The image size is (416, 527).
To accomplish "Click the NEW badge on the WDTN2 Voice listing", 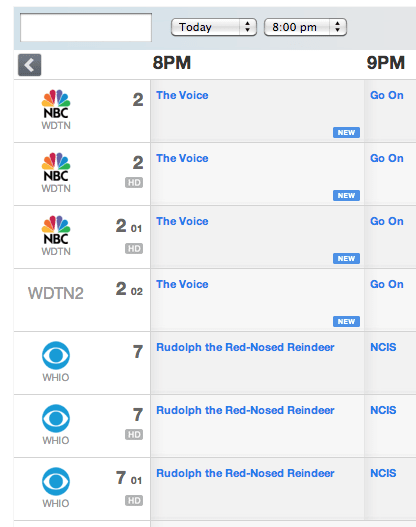I will click(346, 321).
